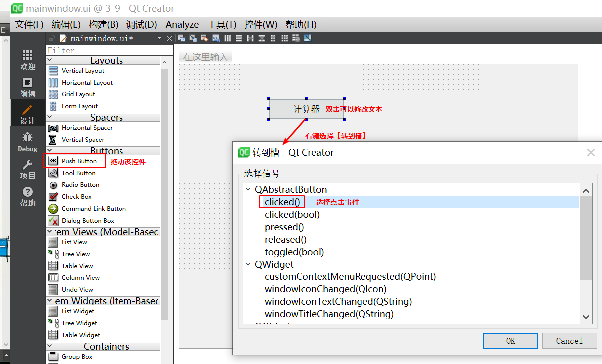This screenshot has width=602, height=364.
Task: Select Table View widget
Action: [x=77, y=266]
